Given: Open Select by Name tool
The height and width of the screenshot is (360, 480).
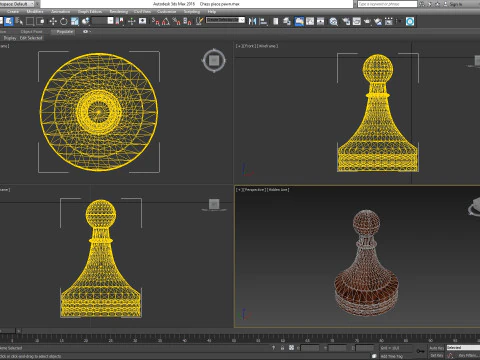Looking at the screenshot, I should pos(19,21).
